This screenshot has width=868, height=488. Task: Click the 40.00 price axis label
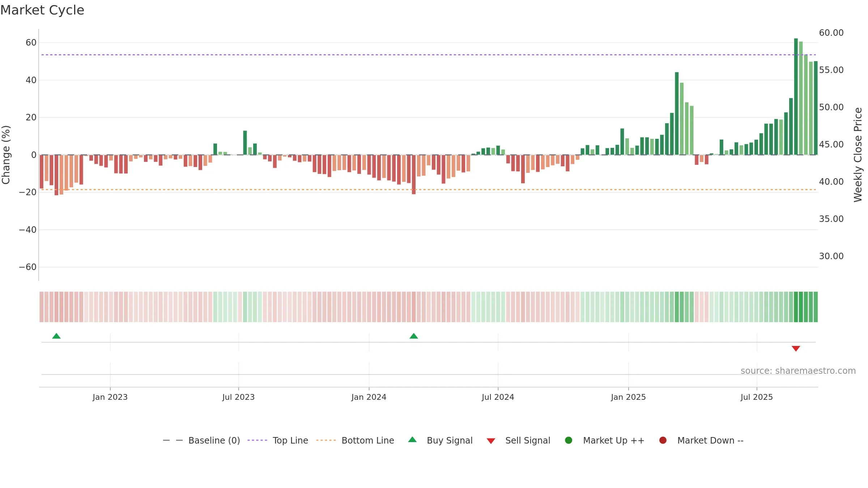[x=831, y=182]
